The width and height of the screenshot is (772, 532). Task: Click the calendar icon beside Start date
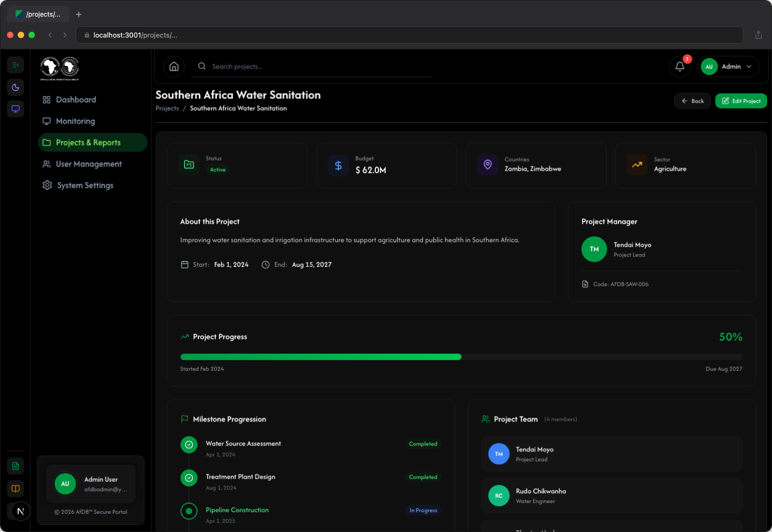click(x=185, y=265)
